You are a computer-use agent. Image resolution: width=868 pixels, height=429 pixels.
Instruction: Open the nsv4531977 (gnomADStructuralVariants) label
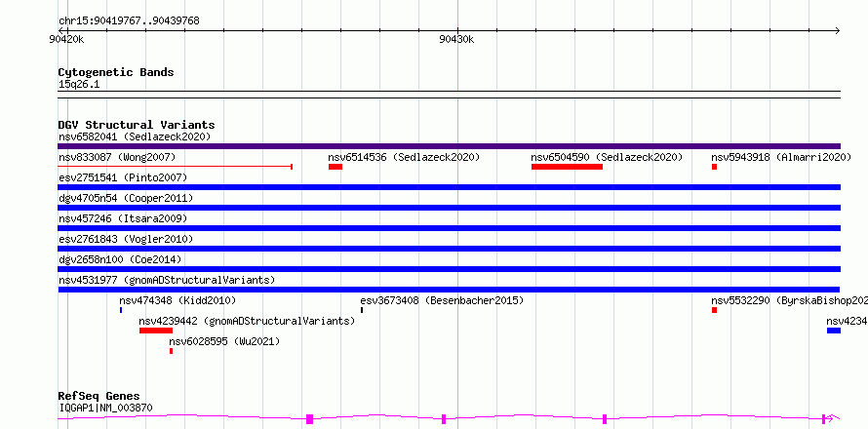(x=167, y=280)
